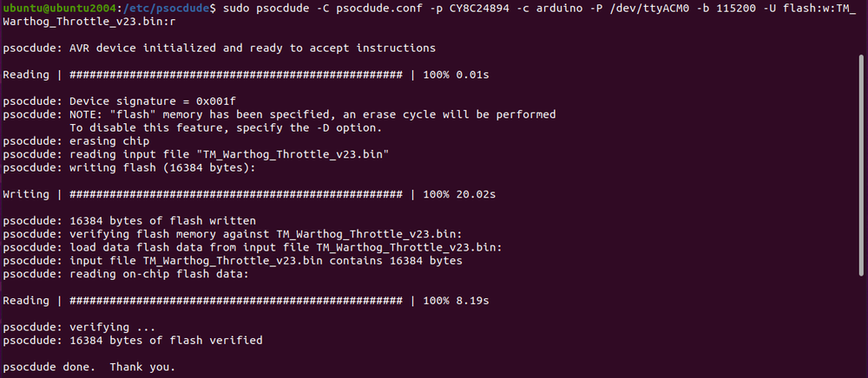Click the Writing progress bar

coord(235,194)
